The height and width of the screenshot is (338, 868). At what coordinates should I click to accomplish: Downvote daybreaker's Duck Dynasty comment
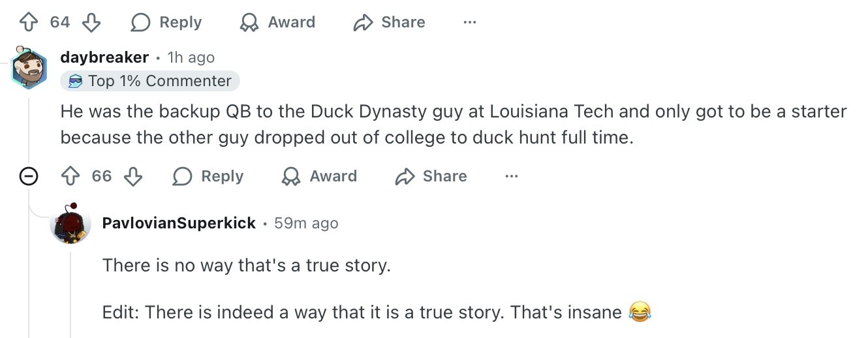coord(132,176)
